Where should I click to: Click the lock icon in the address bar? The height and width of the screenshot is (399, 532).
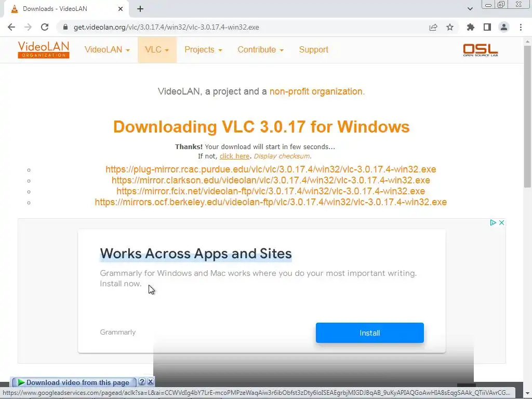[65, 27]
